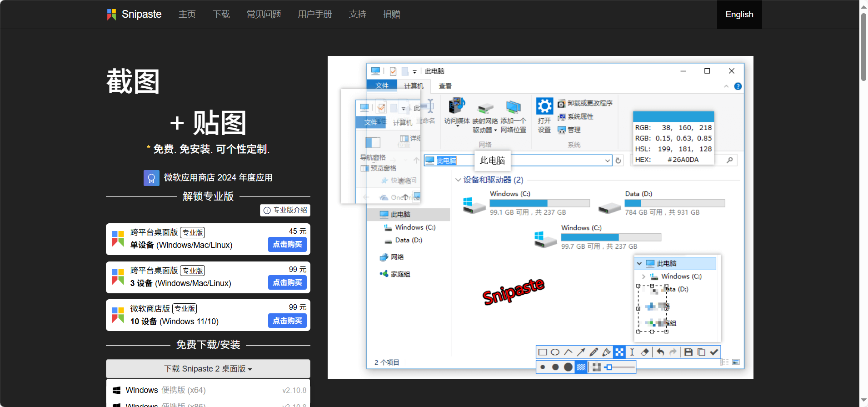
Task: Click the checkmark finish icon in demo toolbar
Action: 714,352
